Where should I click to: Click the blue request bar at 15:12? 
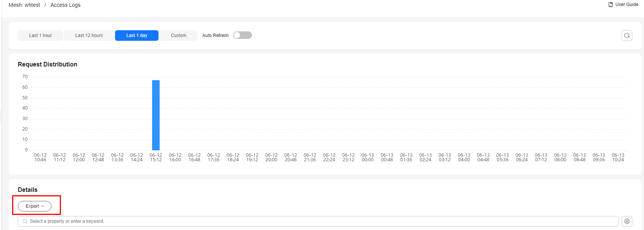[156, 115]
